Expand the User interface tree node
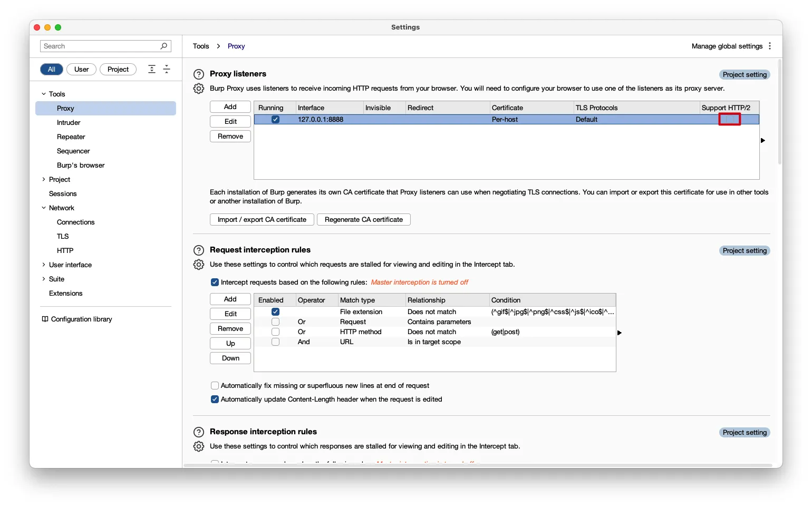 tap(44, 265)
